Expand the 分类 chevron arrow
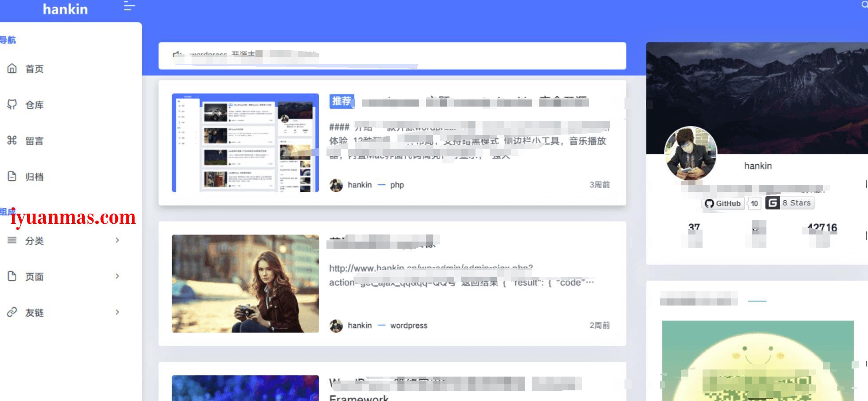The height and width of the screenshot is (401, 868). (x=117, y=240)
